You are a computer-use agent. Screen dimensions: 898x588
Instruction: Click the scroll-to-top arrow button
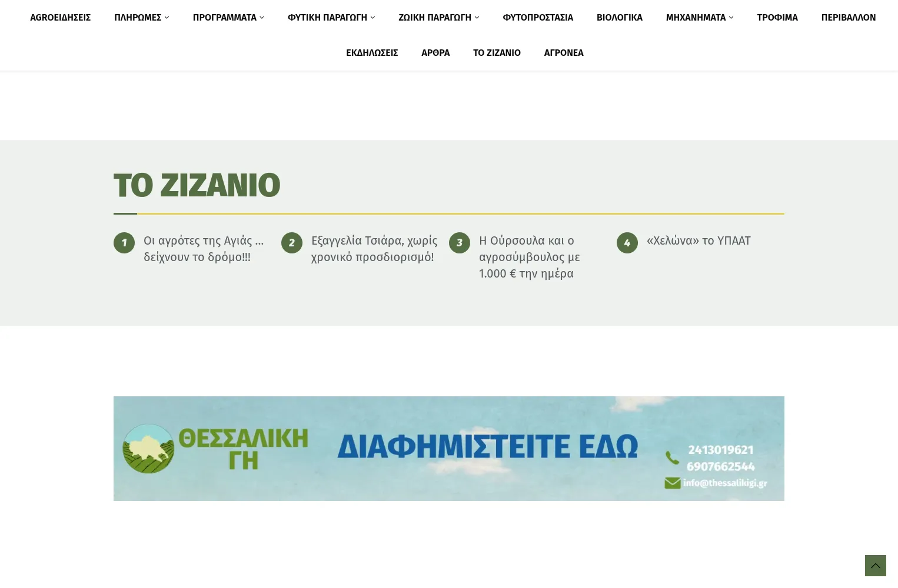click(875, 566)
